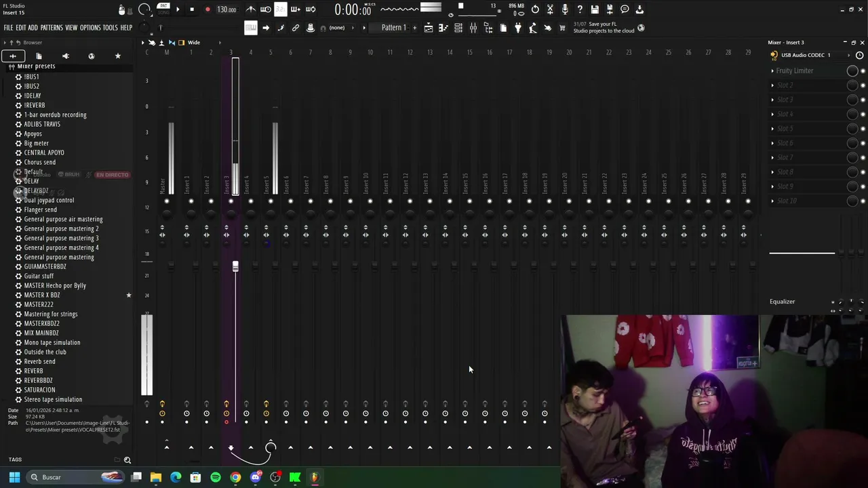Expand the Fruity Limiter slot arrow

point(772,70)
